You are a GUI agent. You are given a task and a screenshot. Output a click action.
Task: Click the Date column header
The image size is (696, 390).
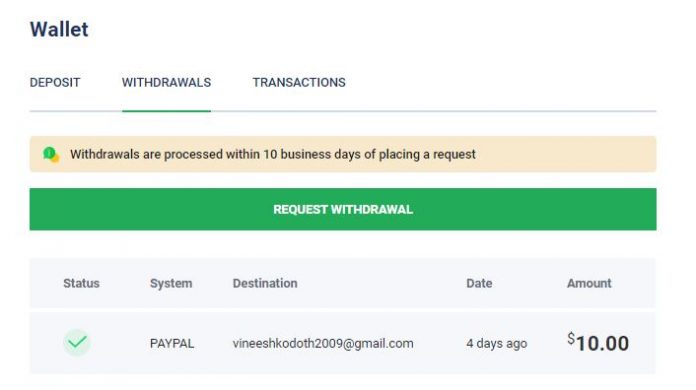[x=479, y=283]
